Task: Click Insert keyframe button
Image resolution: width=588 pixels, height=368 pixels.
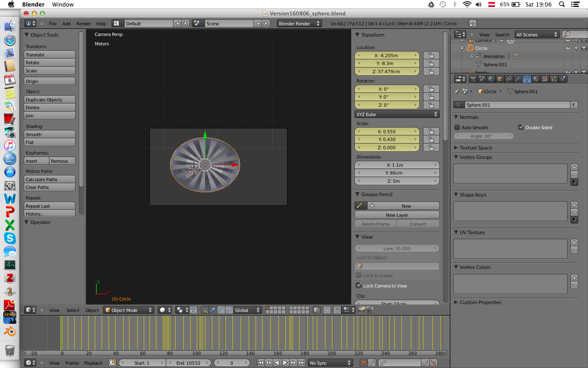Action: (36, 161)
